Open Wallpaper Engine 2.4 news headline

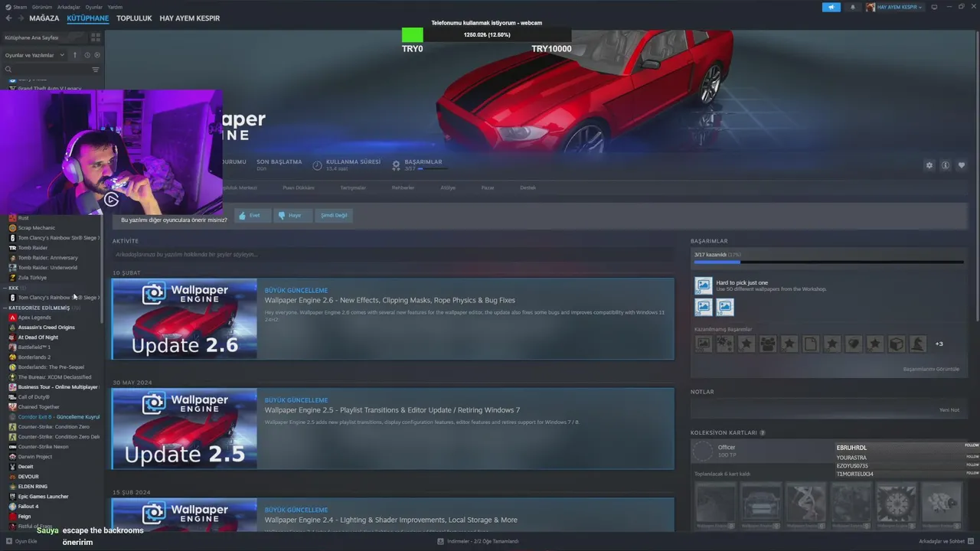coord(391,520)
